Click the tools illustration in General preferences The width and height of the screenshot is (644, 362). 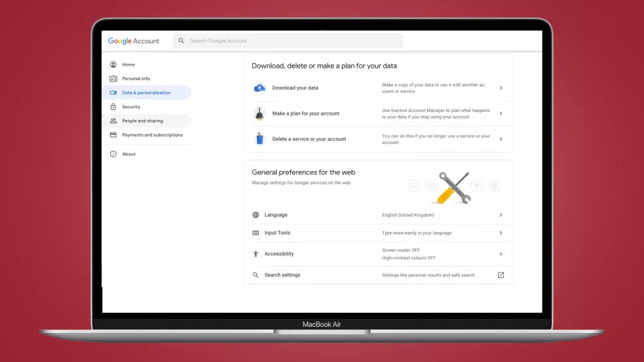[x=454, y=188]
